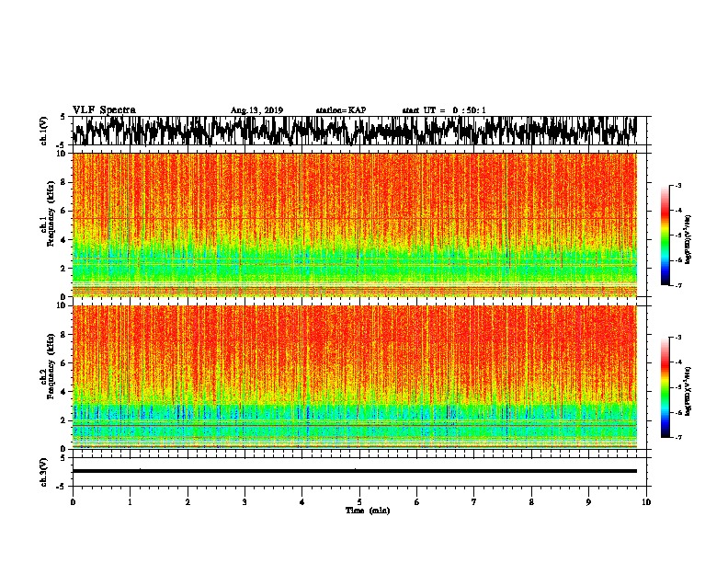
Task: Click time axis tick label "8"
Action: coord(531,502)
